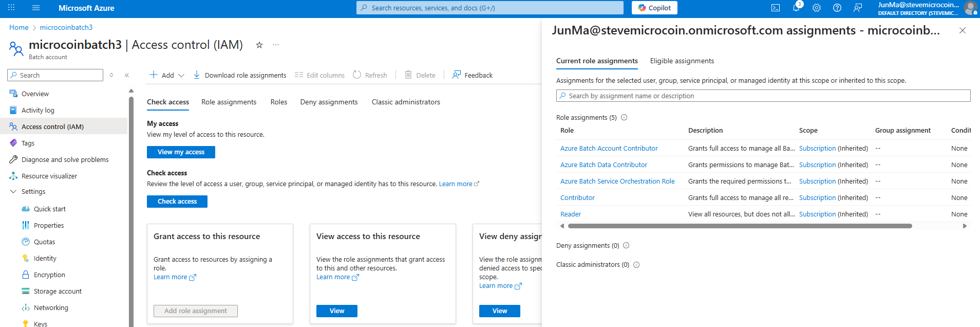
Task: Click the table horizontal scrollbar
Action: pos(740,226)
